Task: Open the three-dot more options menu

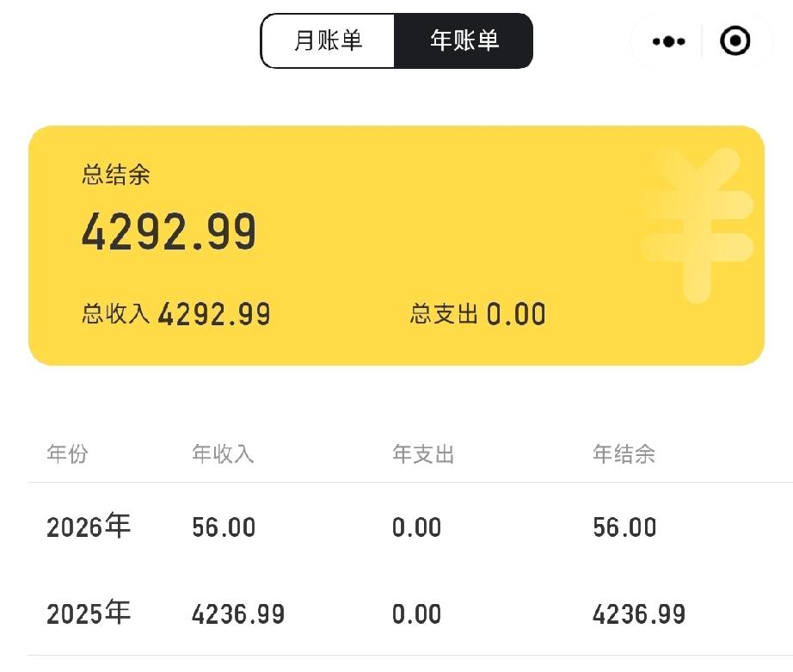Action: coord(668,41)
